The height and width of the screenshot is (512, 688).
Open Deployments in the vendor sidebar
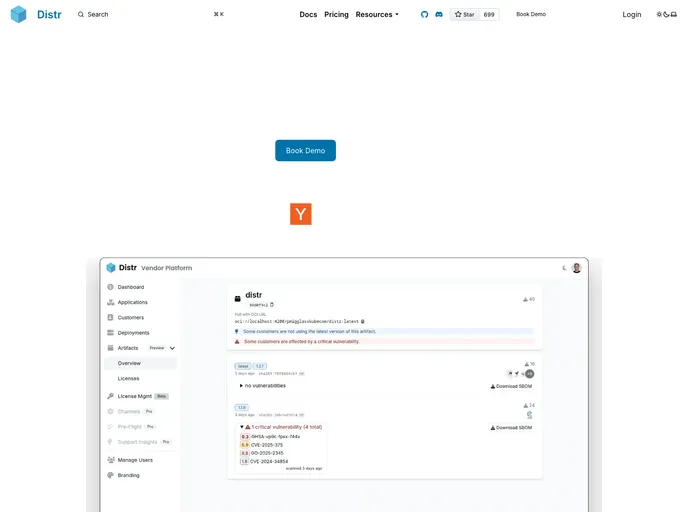coord(133,333)
